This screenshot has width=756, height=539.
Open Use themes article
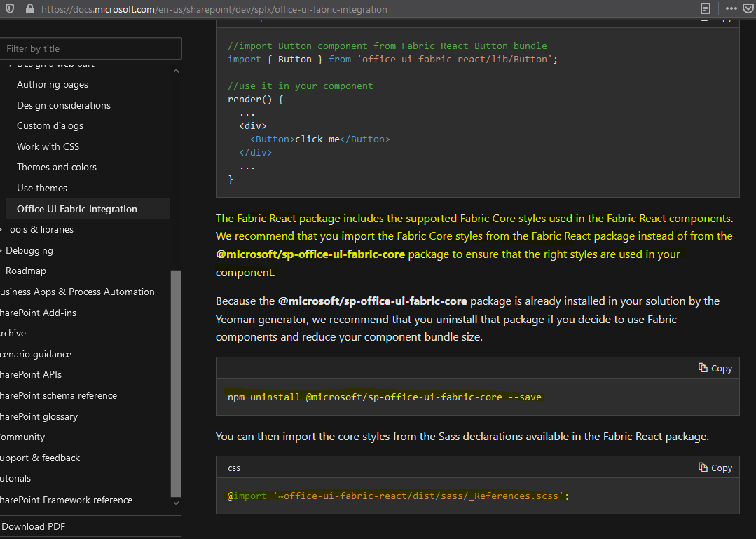pos(42,188)
